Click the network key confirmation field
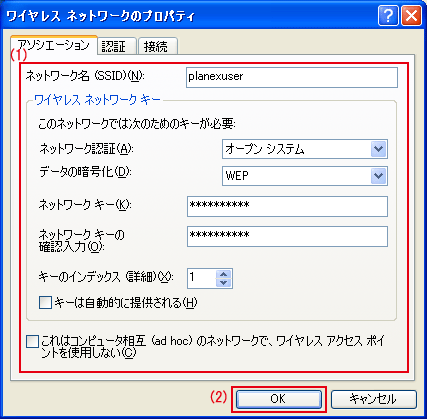 (x=287, y=237)
